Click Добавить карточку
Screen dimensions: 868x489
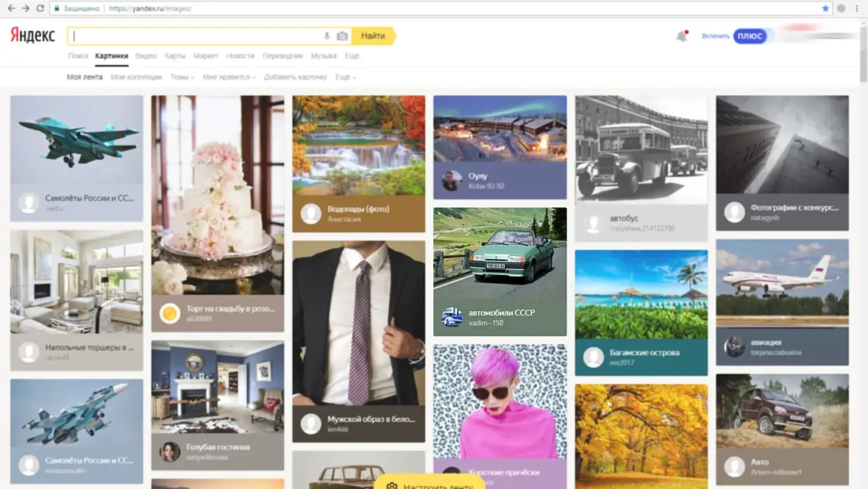coord(296,77)
